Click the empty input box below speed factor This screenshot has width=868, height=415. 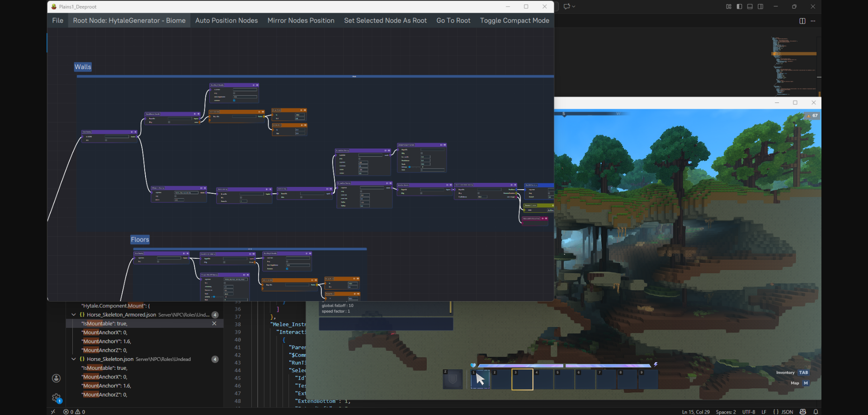pos(386,324)
